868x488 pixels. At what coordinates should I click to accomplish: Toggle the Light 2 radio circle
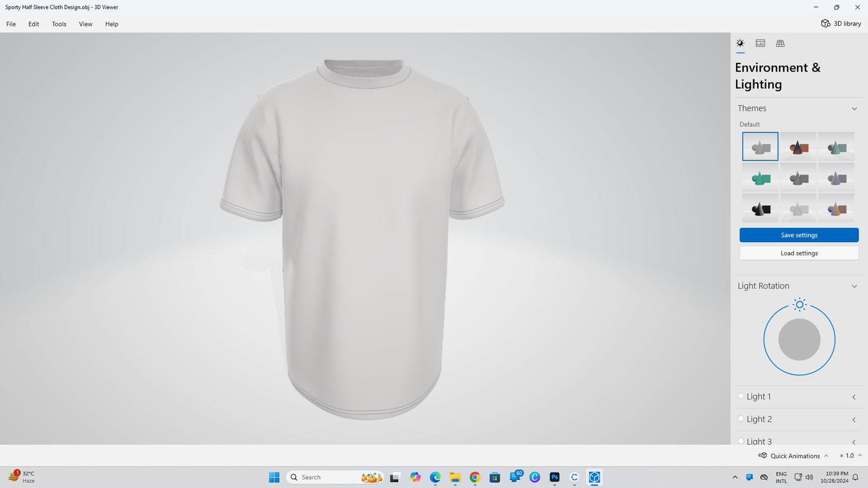click(741, 419)
